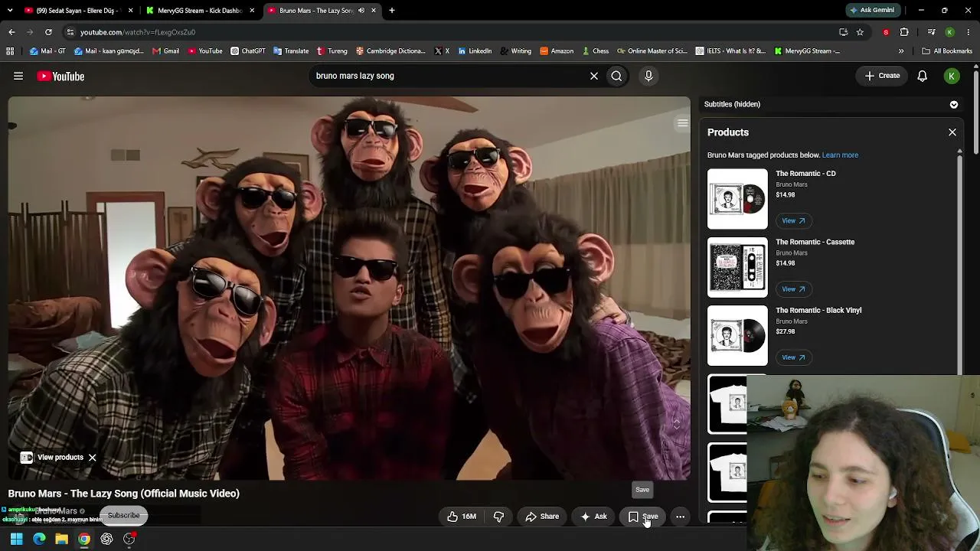Screen dimensions: 980x551
Task: Open the LinkedIn bookmark
Action: tap(474, 51)
